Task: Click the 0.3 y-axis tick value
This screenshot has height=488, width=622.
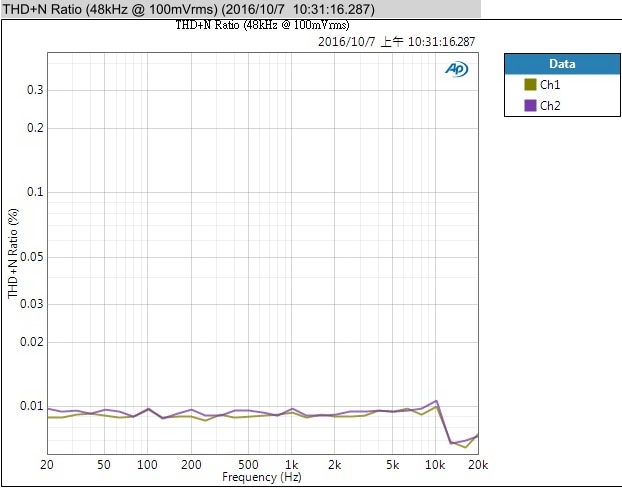Action: pos(35,90)
